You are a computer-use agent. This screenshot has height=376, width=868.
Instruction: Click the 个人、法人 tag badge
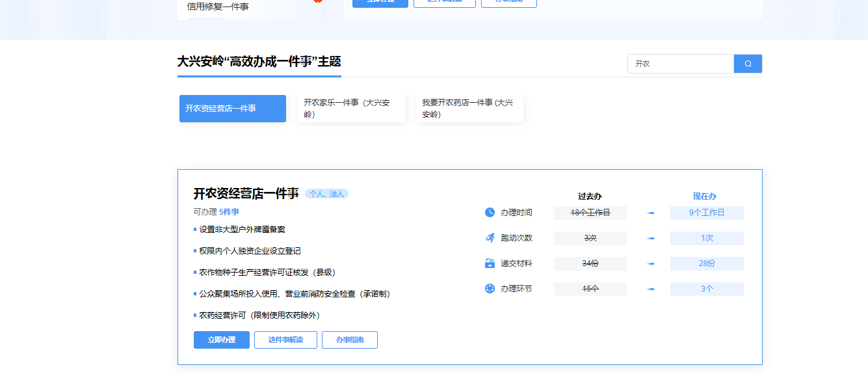coord(326,194)
